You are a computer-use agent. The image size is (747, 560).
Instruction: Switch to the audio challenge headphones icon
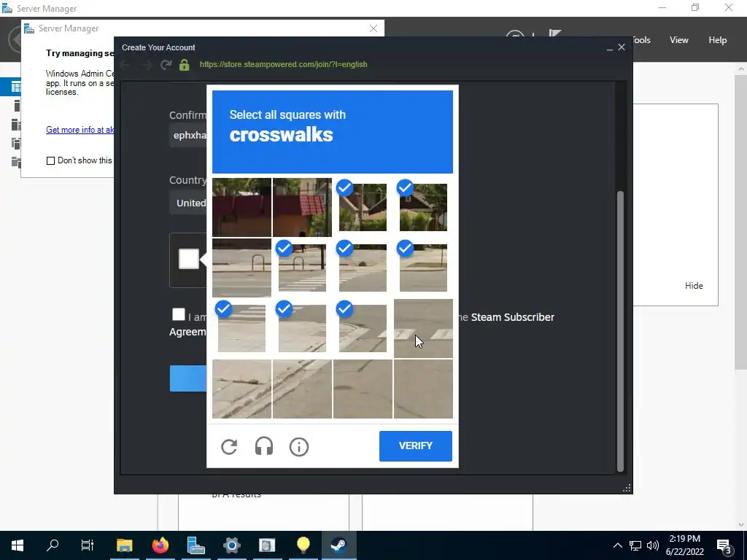click(x=264, y=447)
